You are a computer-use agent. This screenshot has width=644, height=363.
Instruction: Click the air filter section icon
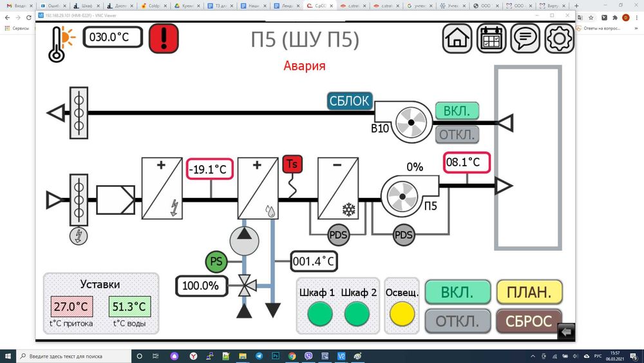pyautogui.click(x=115, y=200)
